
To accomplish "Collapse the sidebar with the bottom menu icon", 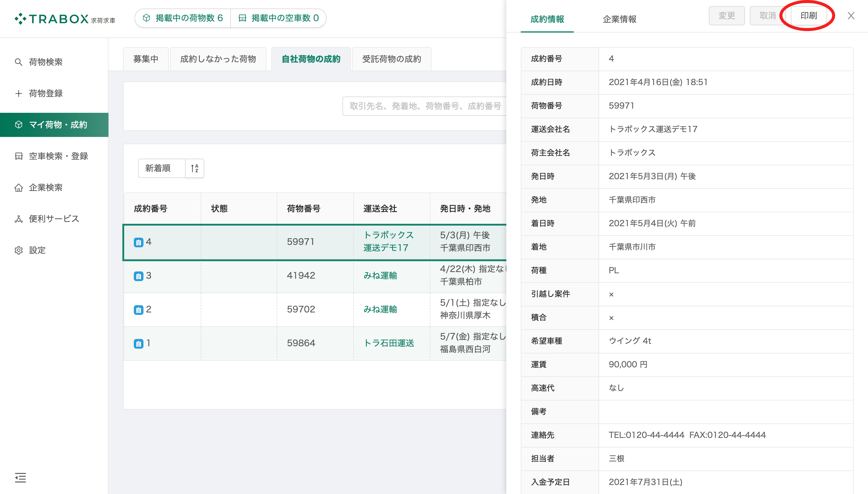I will click(x=20, y=477).
